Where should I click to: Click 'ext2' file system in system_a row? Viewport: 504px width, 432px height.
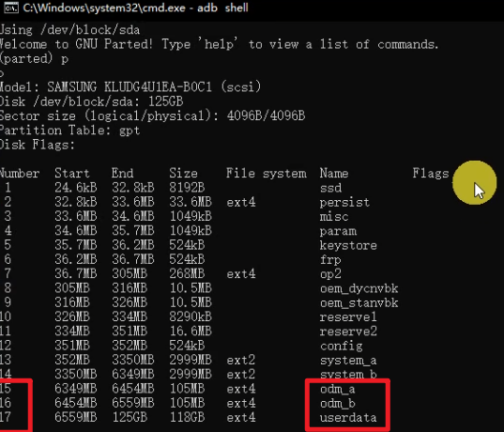(x=241, y=360)
